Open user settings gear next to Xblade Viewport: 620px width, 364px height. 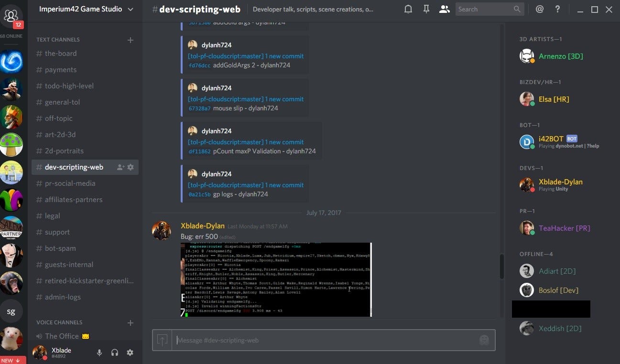click(x=130, y=353)
